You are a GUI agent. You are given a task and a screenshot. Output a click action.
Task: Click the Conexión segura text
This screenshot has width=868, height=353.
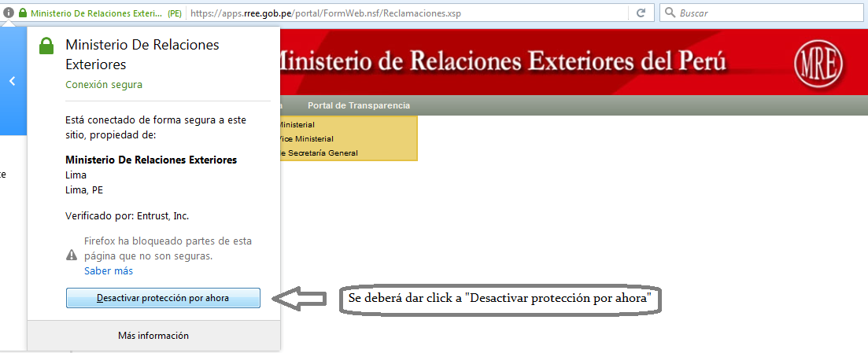point(104,85)
